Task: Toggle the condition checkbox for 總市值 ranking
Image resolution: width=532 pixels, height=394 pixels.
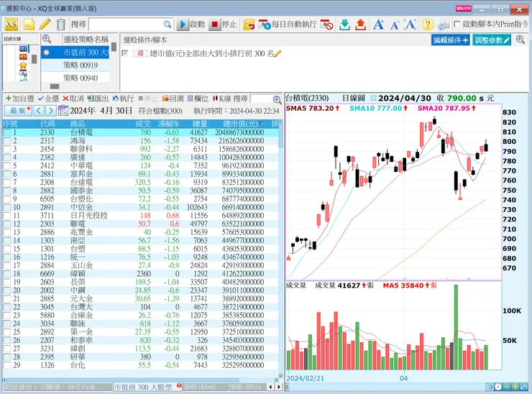Action: pos(125,53)
